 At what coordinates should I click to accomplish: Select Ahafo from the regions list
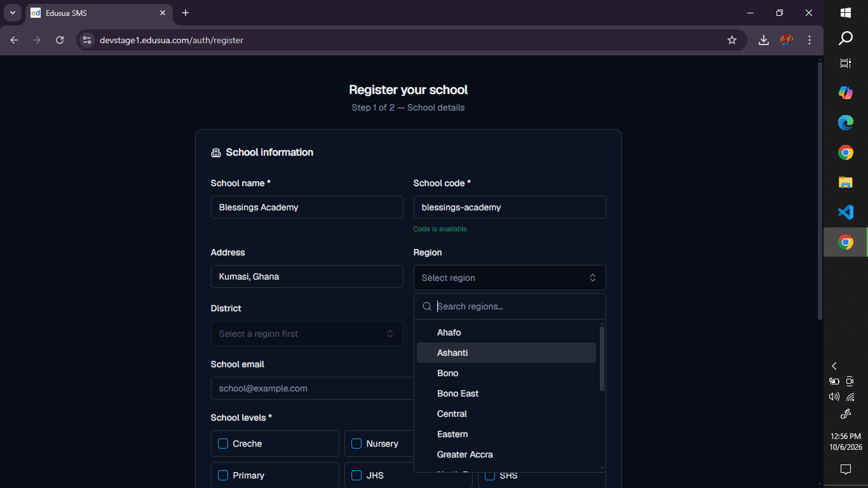[506, 332]
